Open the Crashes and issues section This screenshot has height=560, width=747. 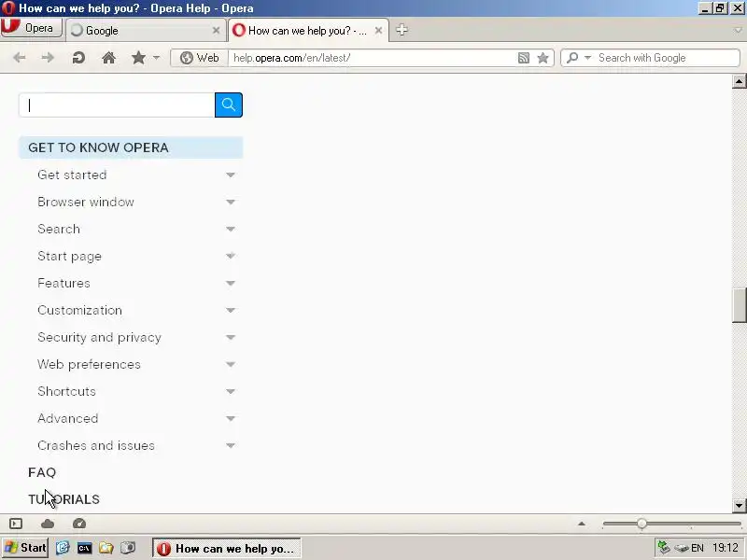coord(96,446)
